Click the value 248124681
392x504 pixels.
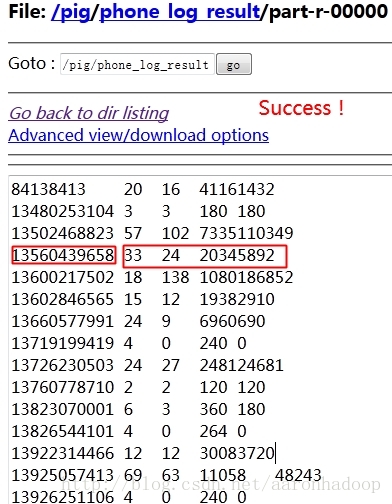pos(241,365)
